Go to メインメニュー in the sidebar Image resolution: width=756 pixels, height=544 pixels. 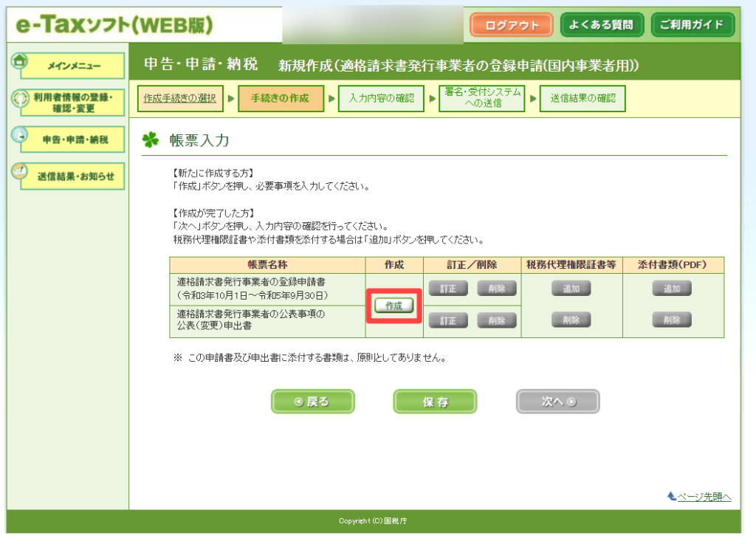pos(73,66)
